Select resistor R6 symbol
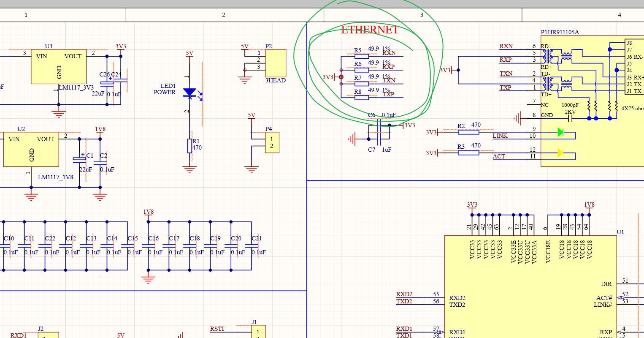 [362, 70]
